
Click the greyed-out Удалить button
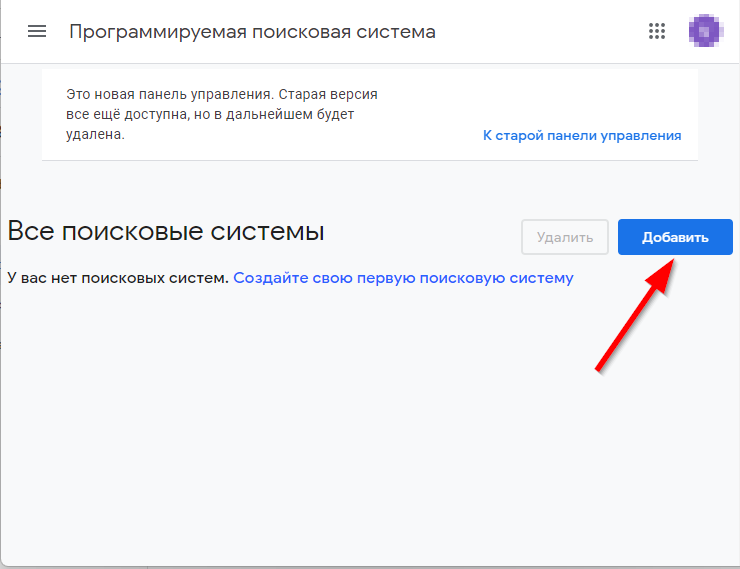[564, 237]
